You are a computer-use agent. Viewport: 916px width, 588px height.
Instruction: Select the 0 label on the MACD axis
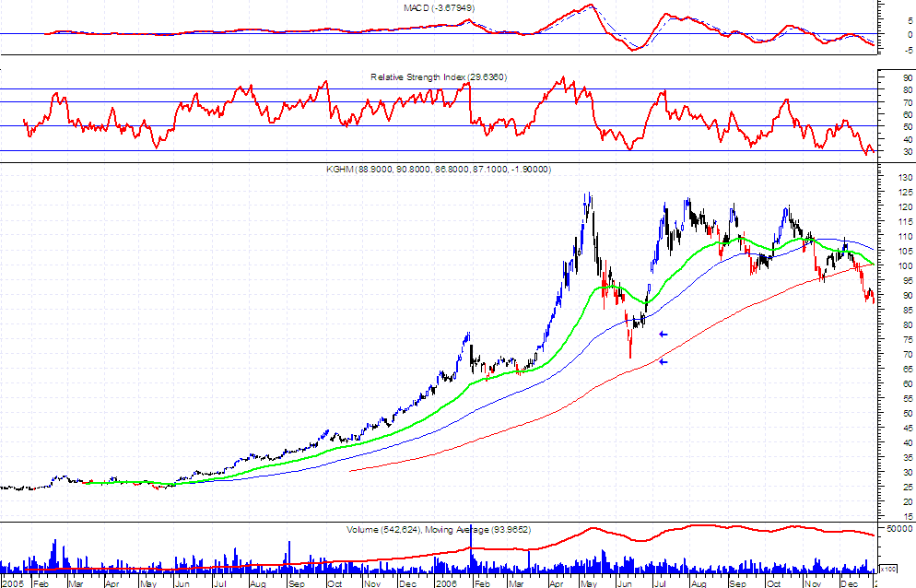pos(910,34)
